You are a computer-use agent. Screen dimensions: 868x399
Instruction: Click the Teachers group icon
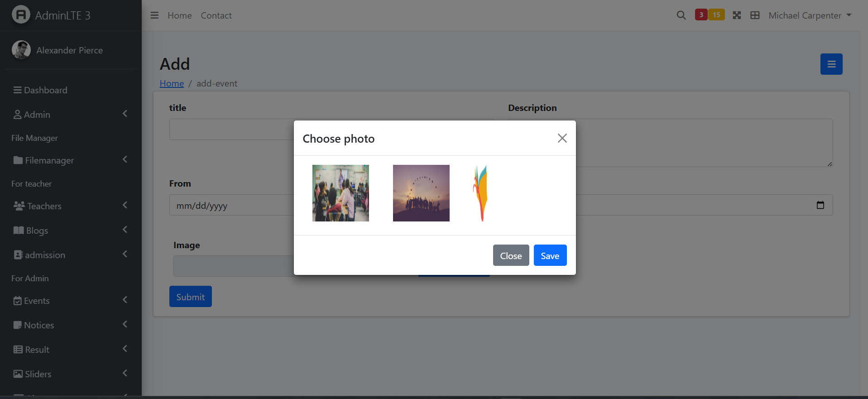click(19, 206)
